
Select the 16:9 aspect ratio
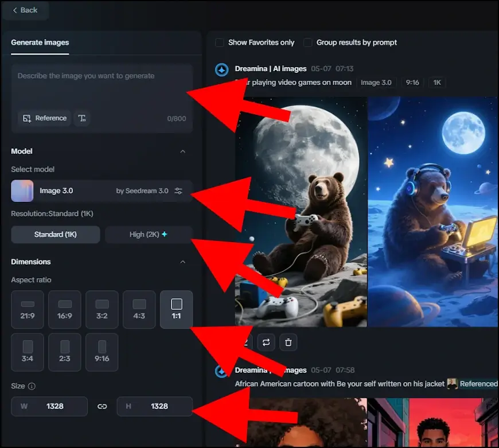click(65, 309)
